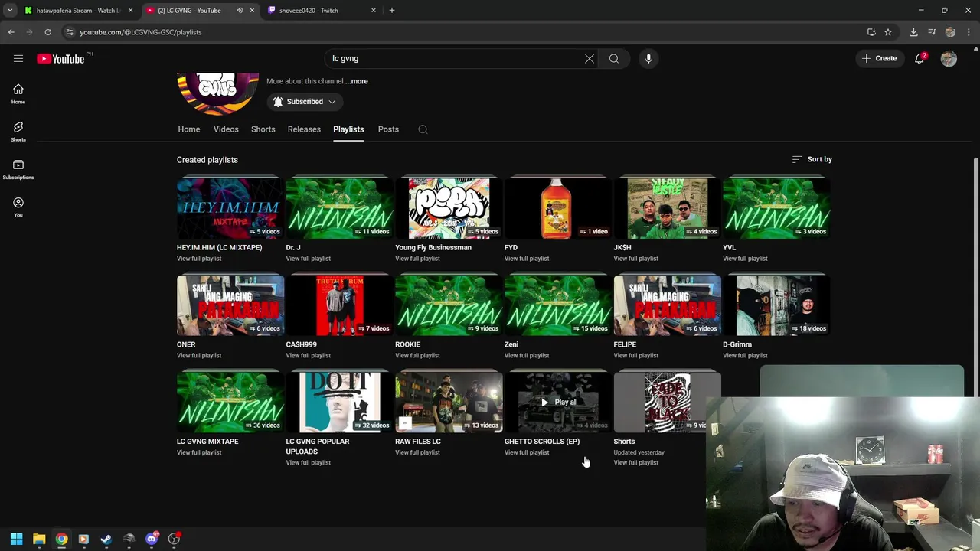Viewport: 980px width, 551px height.
Task: Open the You section in sidebar
Action: [x=18, y=207]
